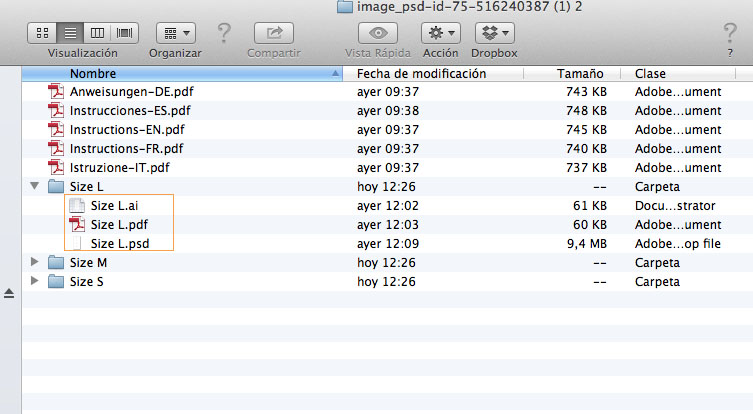
Task: Select the Instrucciones-ES.pdf file name
Action: tap(130, 111)
